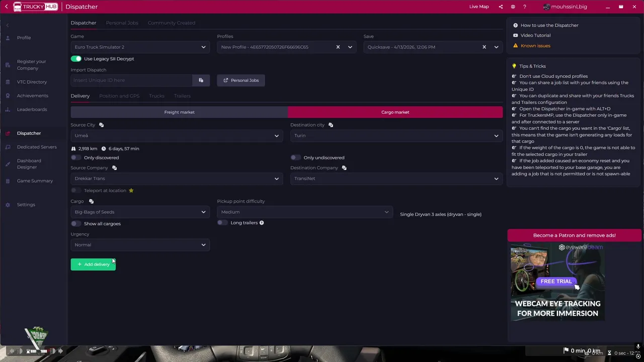644x362 pixels.
Task: Open the Game dropdown (Euro Truck Simulator 2)
Action: [140, 47]
